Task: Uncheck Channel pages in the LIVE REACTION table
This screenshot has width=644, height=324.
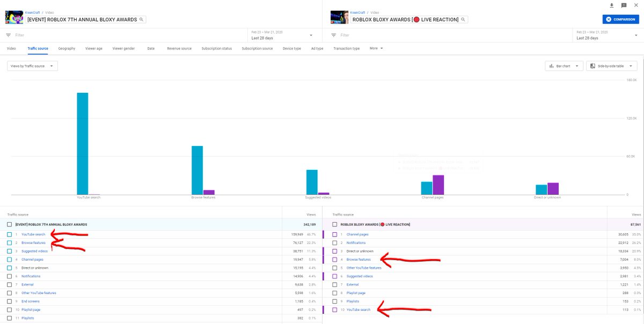Action: click(335, 234)
